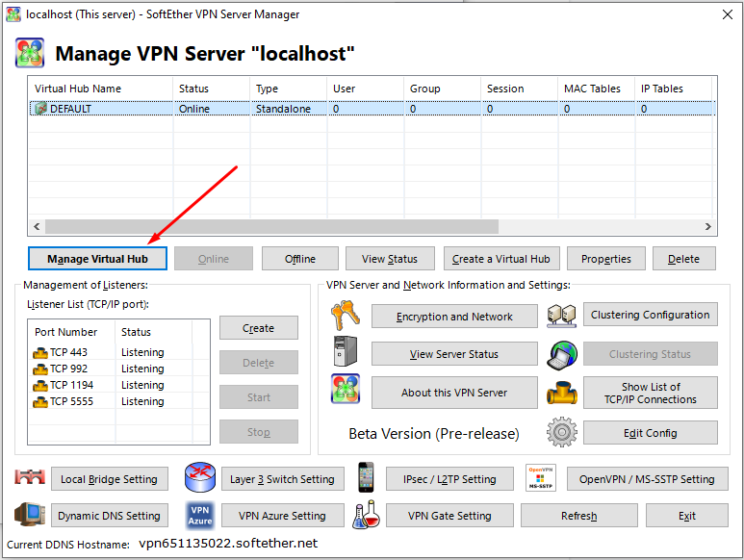Open Encryption and Network settings
Viewport: 744px width, 560px height.
click(x=454, y=317)
